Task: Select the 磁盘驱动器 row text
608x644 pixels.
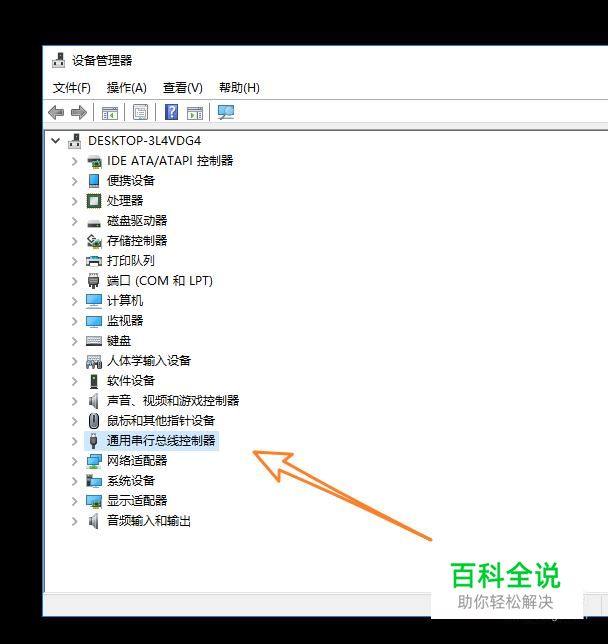Action: click(137, 221)
